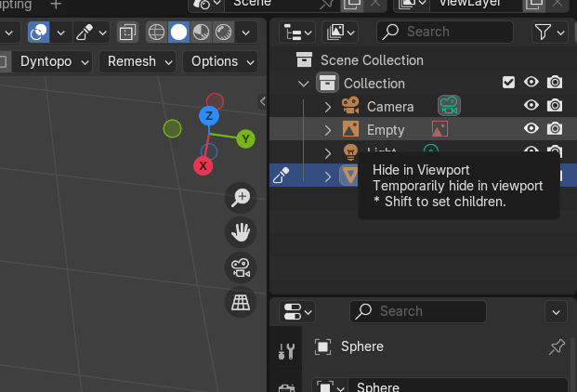The width and height of the screenshot is (577, 392).
Task: Toggle X-ray view icon
Action: coord(127,33)
